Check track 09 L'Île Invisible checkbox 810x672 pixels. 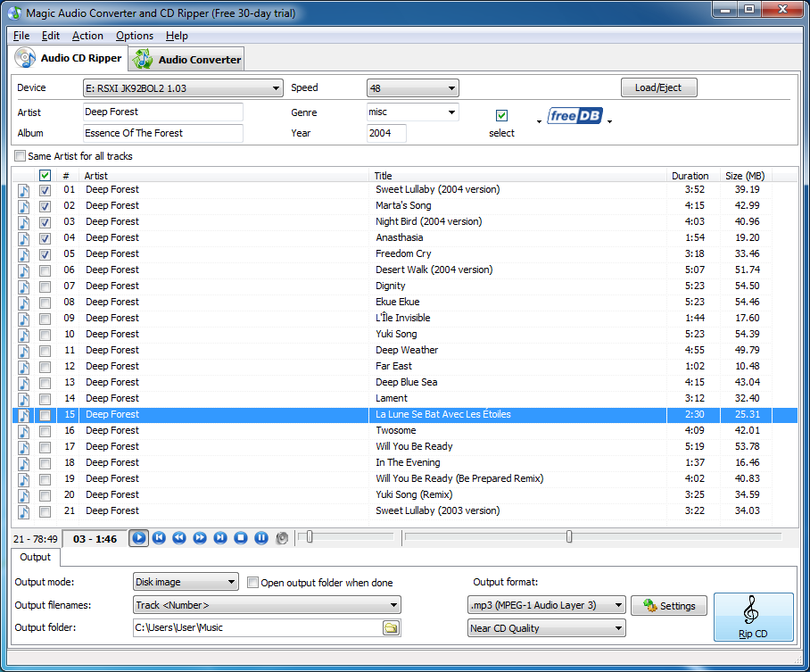click(x=45, y=319)
